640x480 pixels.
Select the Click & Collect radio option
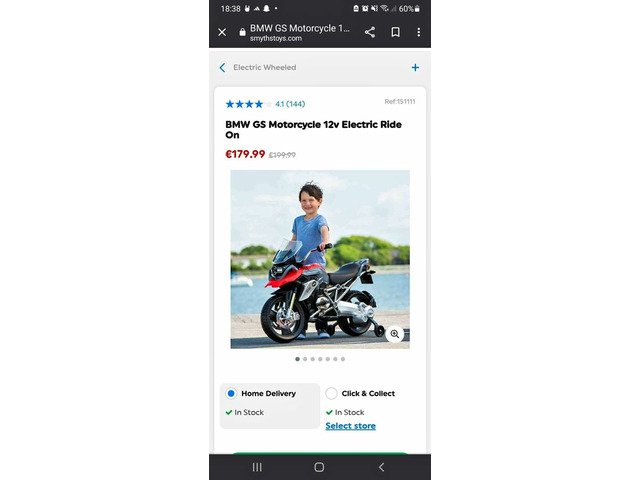(331, 393)
